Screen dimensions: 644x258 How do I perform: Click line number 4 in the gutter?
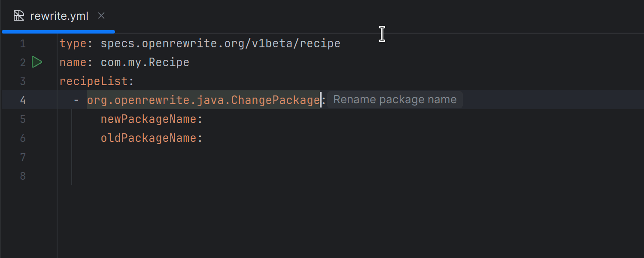point(23,100)
